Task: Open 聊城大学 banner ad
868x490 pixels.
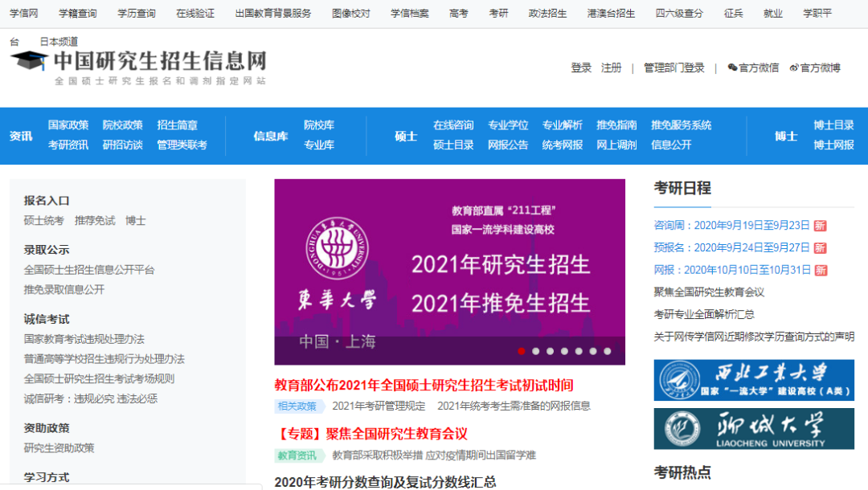Action: pos(754,429)
